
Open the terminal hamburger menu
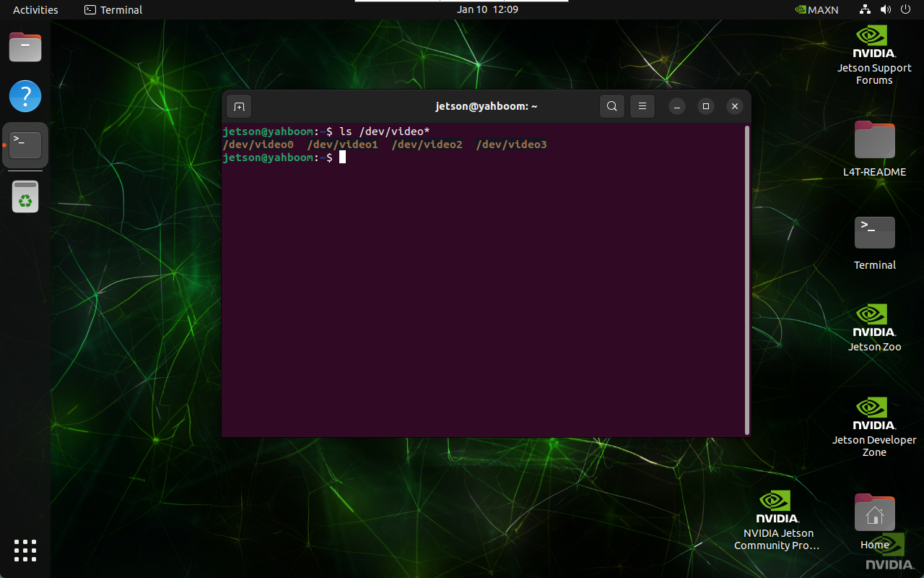pyautogui.click(x=642, y=107)
